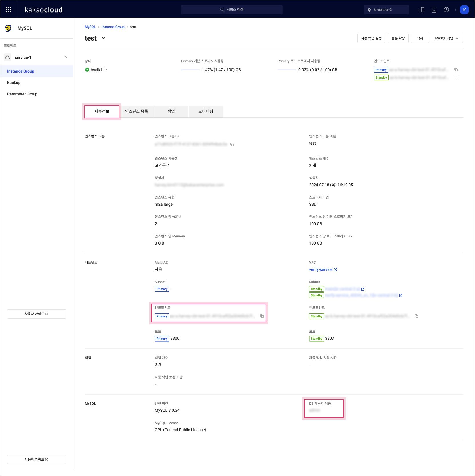Copy the Standby endpoint at the top summary

pyautogui.click(x=456, y=77)
